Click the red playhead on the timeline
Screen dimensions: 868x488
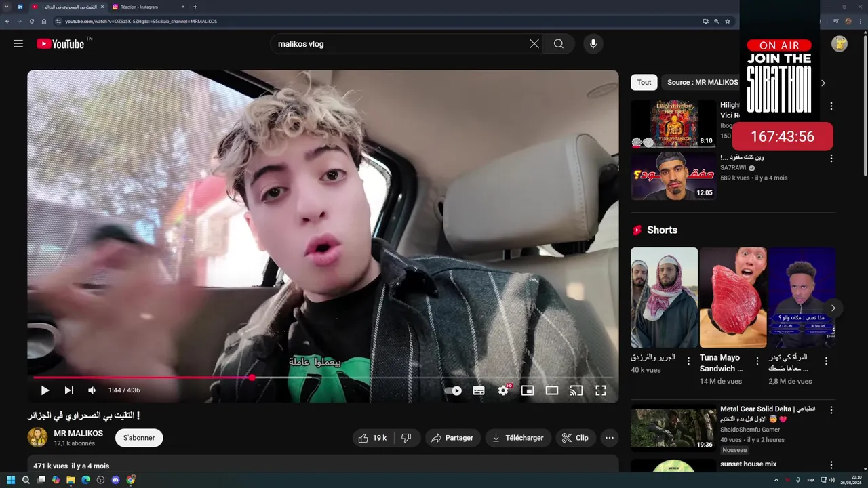[x=252, y=378]
